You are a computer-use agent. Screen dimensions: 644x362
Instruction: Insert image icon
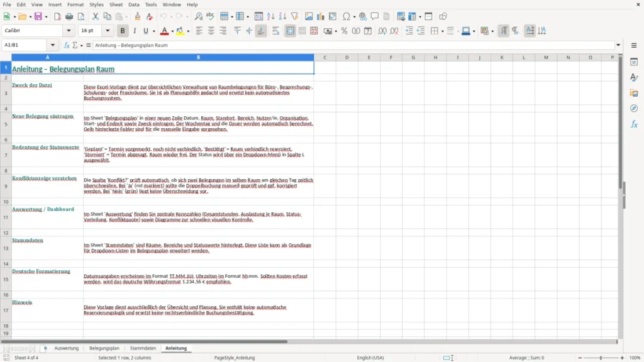[x=309, y=16]
